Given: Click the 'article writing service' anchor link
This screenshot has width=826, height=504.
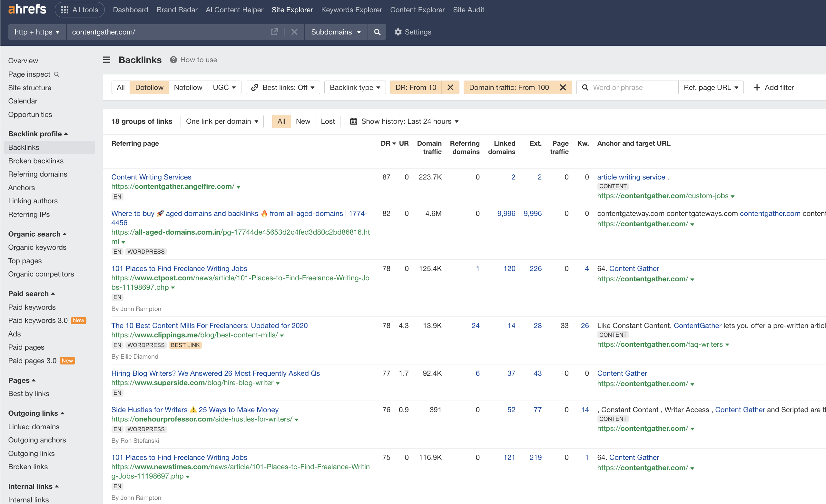Looking at the screenshot, I should click(x=631, y=177).
